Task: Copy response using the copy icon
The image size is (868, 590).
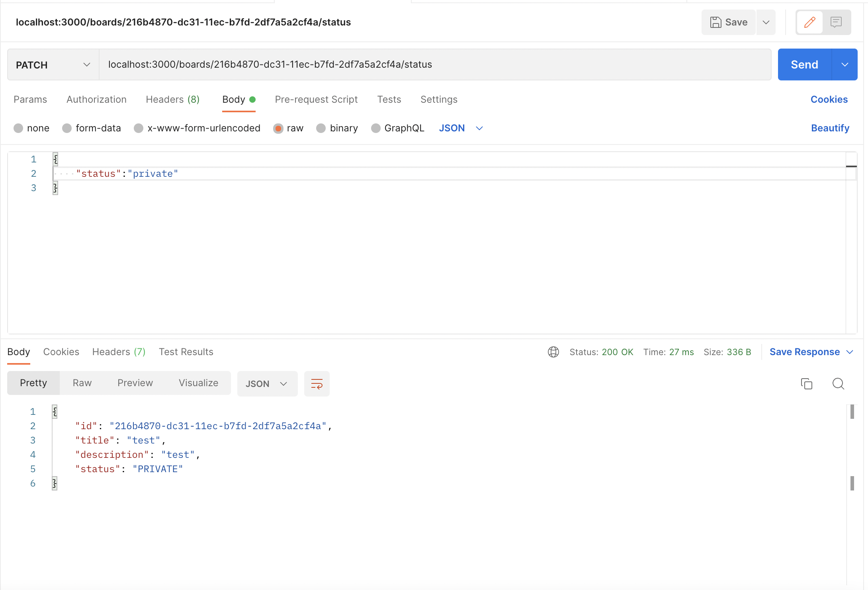Action: [x=806, y=384]
